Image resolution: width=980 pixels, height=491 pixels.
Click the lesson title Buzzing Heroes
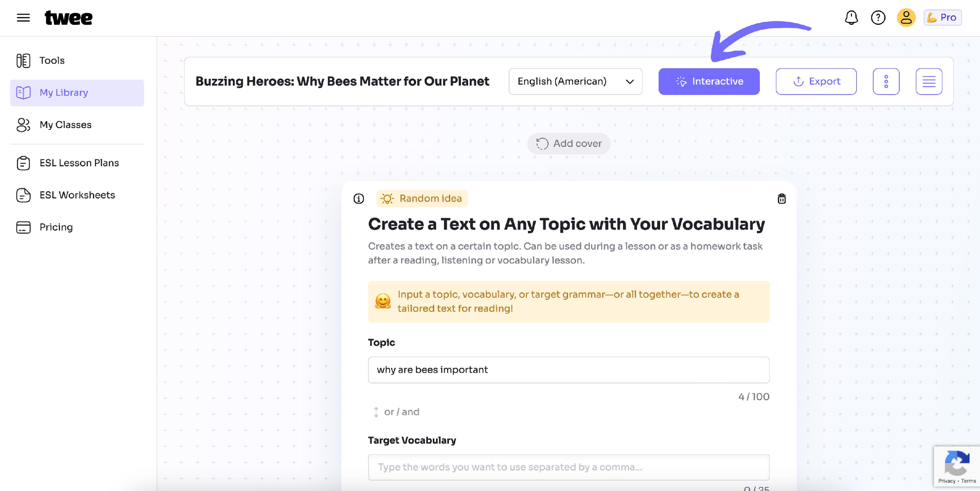coord(342,81)
